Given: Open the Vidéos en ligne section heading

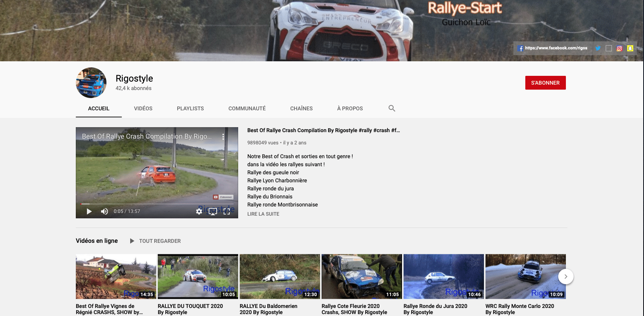Looking at the screenshot, I should (x=97, y=241).
